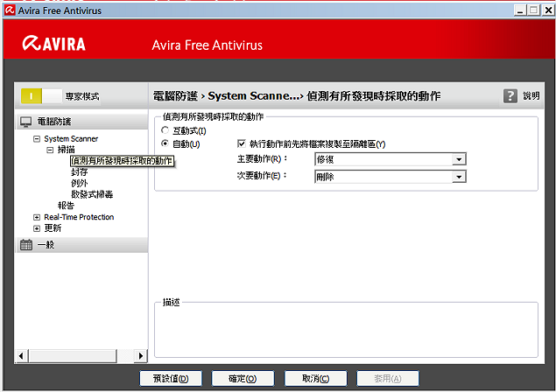
Task: Expand the 更新 tree node
Action: pyautogui.click(x=37, y=228)
